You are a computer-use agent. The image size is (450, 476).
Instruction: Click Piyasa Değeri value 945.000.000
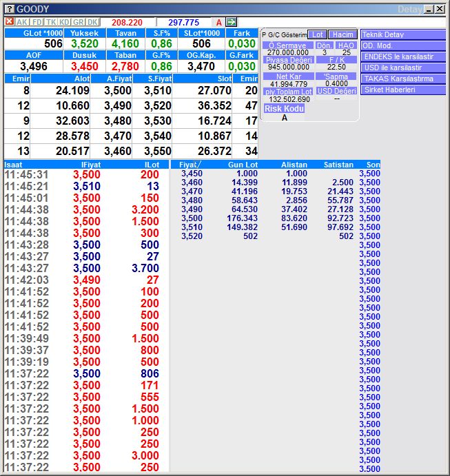click(289, 67)
